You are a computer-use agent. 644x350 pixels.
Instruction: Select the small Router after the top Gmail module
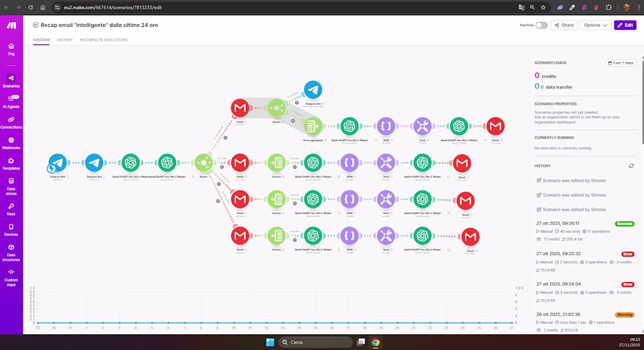point(276,108)
